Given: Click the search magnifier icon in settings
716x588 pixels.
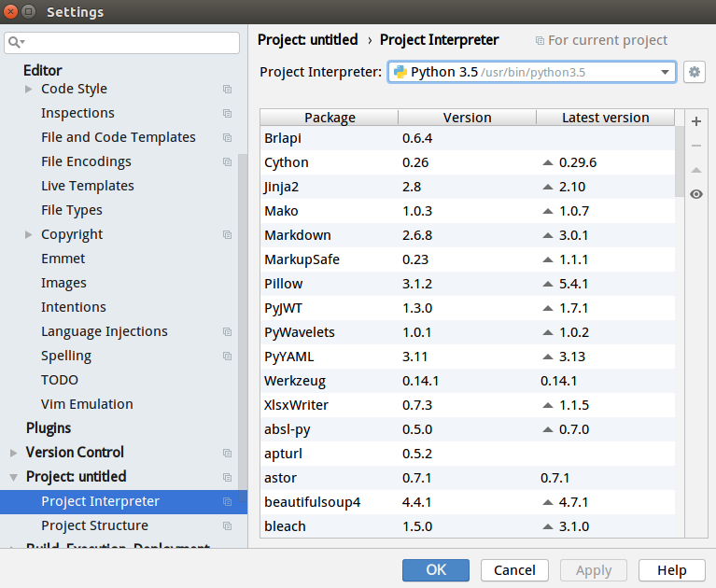Looking at the screenshot, I should pyautogui.click(x=16, y=43).
